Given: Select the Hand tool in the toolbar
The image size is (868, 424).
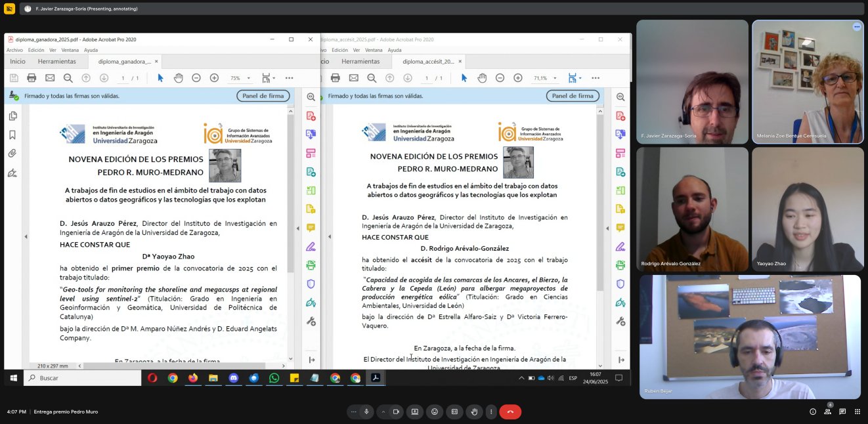Looking at the screenshot, I should 178,77.
